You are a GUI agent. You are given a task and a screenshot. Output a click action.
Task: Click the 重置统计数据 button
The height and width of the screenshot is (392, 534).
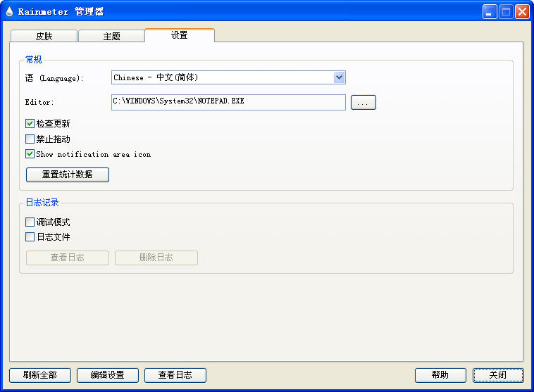point(68,175)
